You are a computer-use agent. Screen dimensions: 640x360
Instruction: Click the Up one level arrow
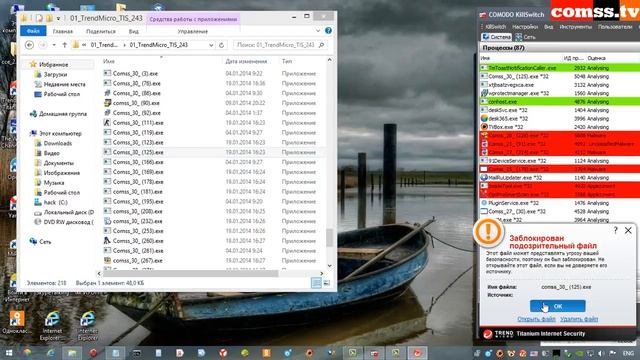click(x=64, y=45)
